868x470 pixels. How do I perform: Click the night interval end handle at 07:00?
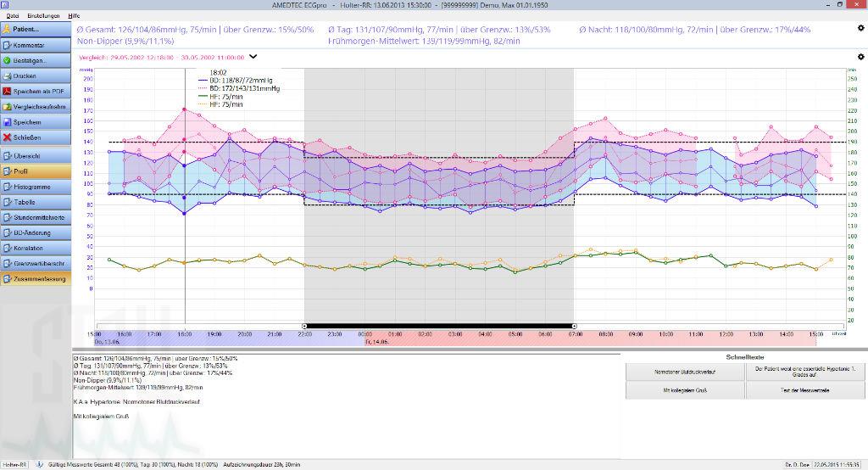tap(575, 326)
